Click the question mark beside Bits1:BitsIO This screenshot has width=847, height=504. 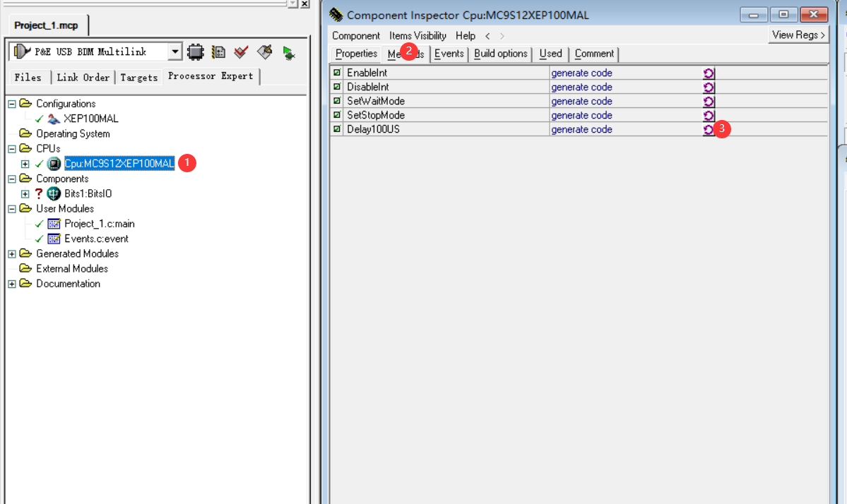38,193
